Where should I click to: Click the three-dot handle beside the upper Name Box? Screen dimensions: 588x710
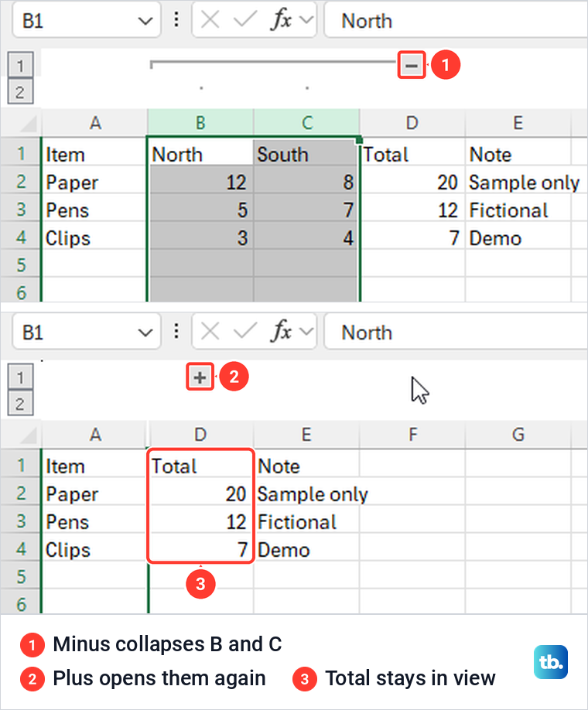point(176,20)
